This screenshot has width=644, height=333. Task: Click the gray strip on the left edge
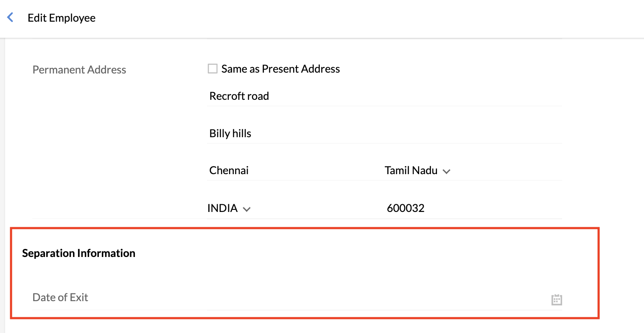pyautogui.click(x=2, y=170)
